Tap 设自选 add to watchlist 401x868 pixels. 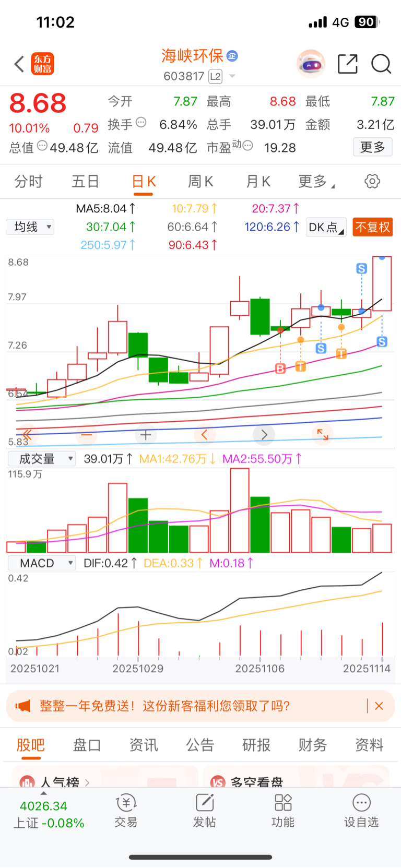[x=361, y=811]
